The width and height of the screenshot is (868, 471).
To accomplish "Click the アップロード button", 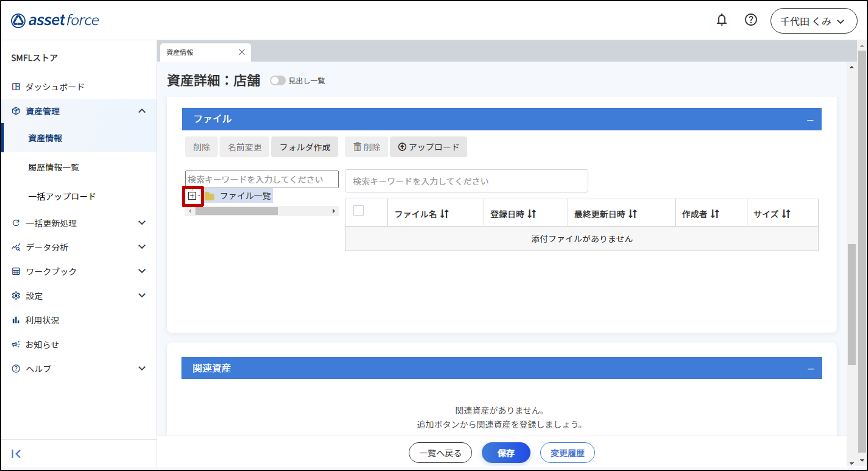I will pos(428,147).
